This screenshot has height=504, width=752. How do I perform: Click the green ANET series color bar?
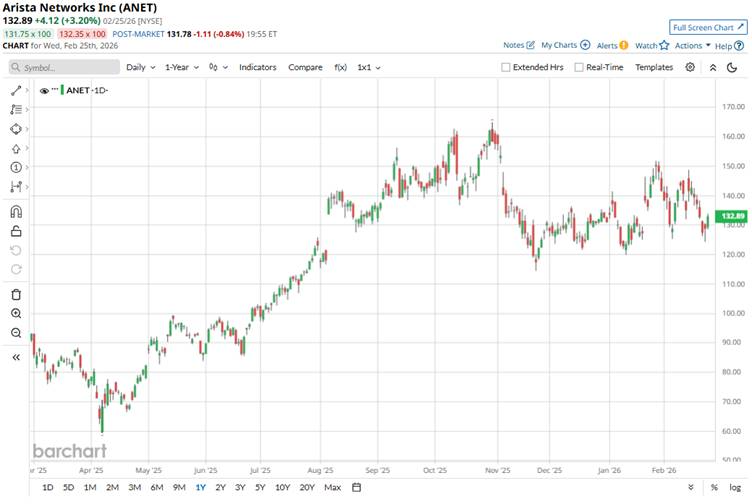[62, 90]
